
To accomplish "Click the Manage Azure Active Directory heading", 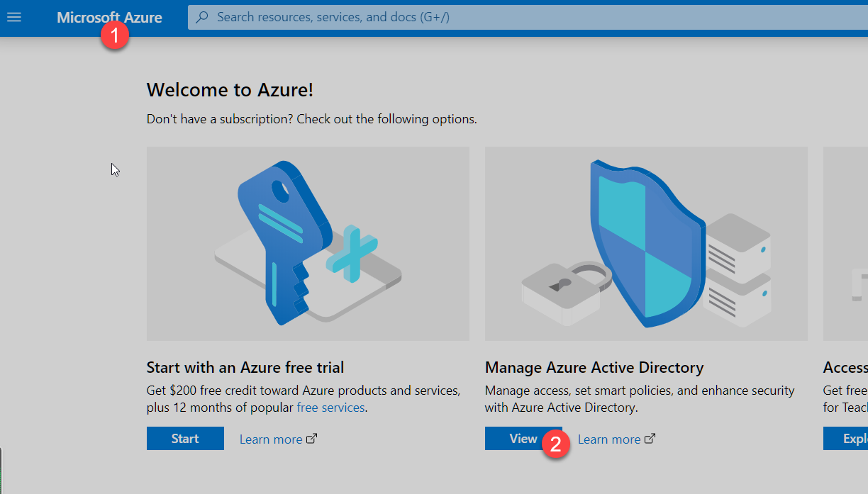I will coord(594,367).
